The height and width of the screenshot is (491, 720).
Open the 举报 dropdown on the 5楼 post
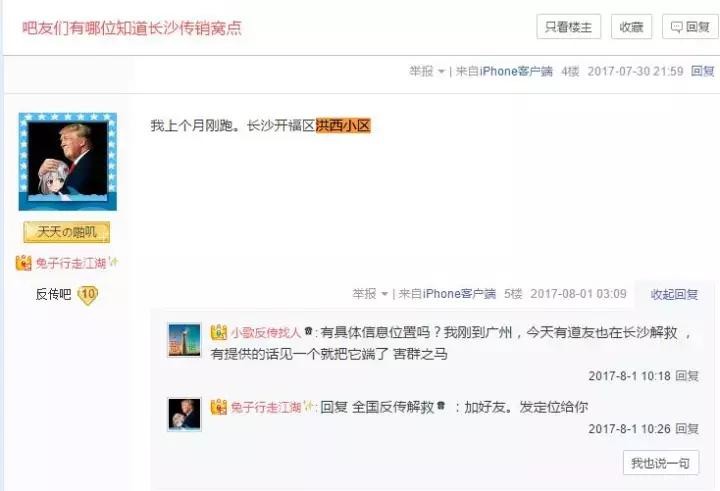pyautogui.click(x=370, y=293)
